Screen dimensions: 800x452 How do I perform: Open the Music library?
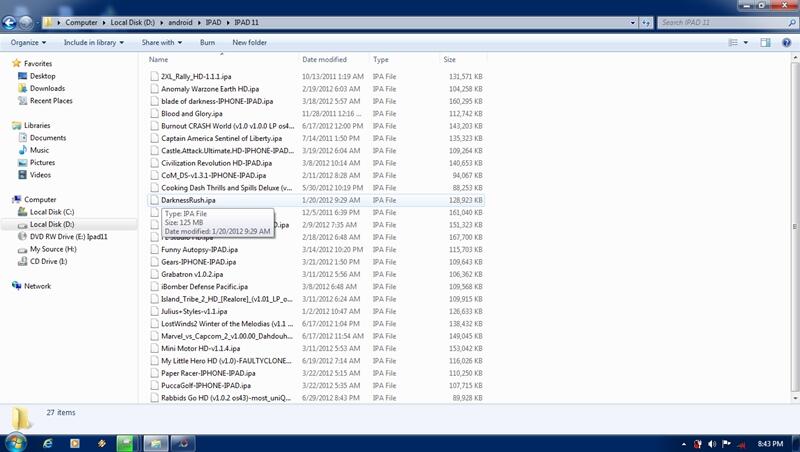tap(39, 150)
